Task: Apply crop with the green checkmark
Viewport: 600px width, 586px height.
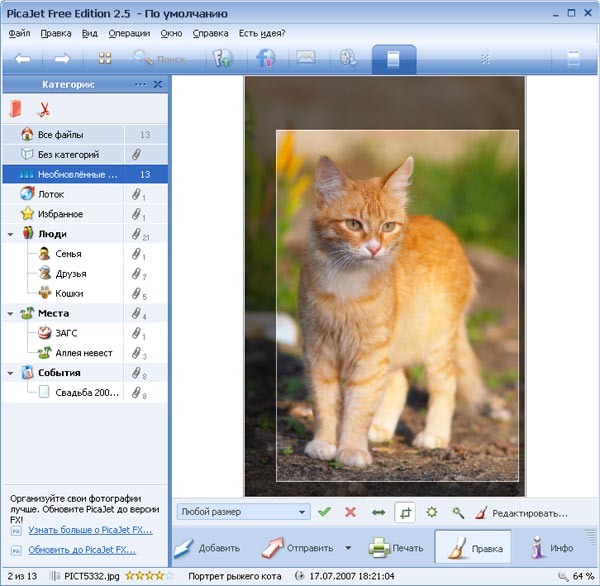Action: [x=324, y=511]
